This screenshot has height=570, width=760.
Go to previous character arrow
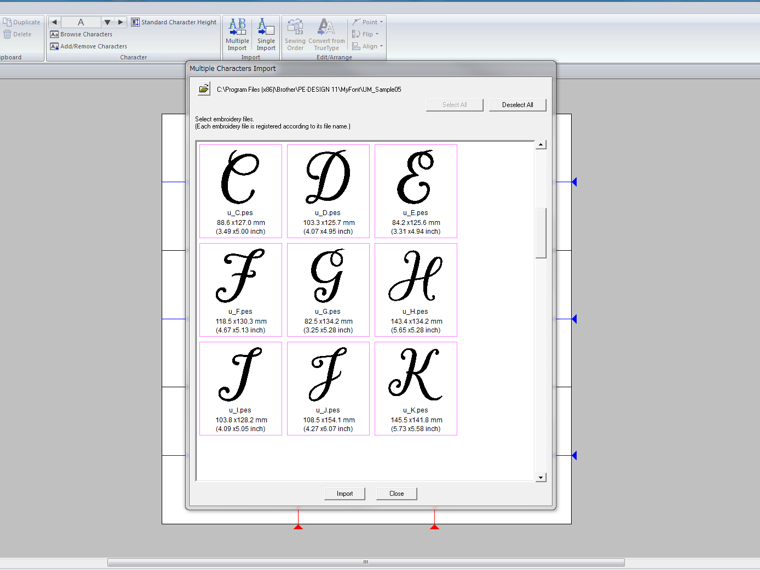coord(54,22)
